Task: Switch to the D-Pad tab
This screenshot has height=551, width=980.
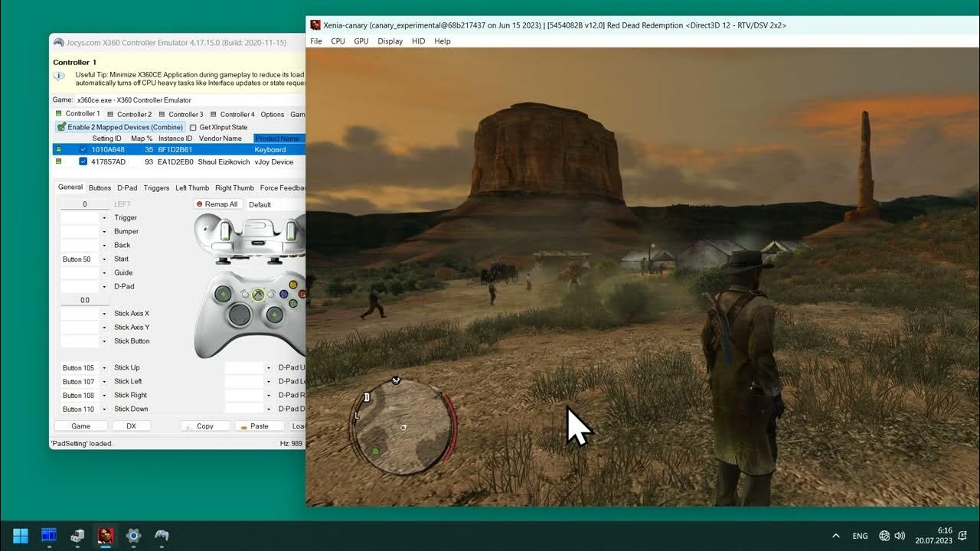Action: [127, 187]
